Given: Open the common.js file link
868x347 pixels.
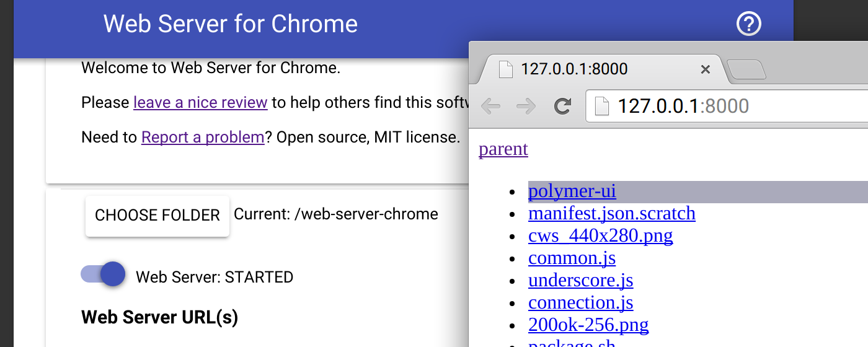Looking at the screenshot, I should (572, 258).
